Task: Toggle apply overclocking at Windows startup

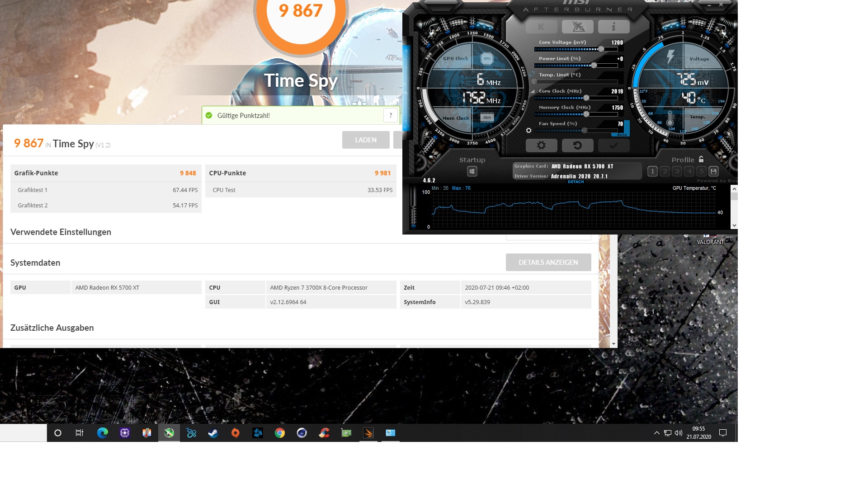Action: 472,171
